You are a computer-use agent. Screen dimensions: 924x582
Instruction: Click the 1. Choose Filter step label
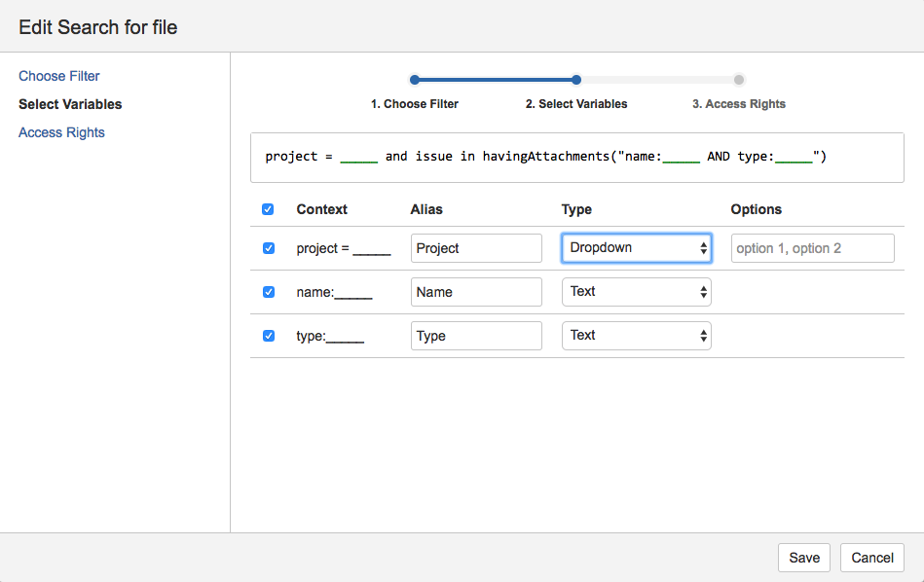[x=414, y=103]
